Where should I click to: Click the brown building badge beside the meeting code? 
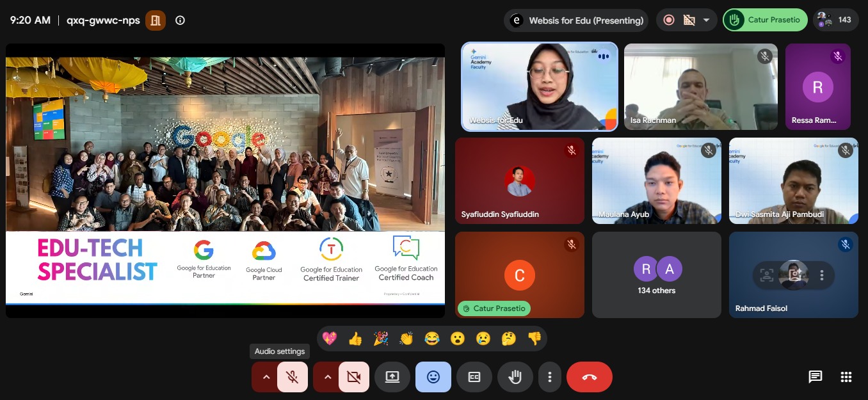(156, 20)
